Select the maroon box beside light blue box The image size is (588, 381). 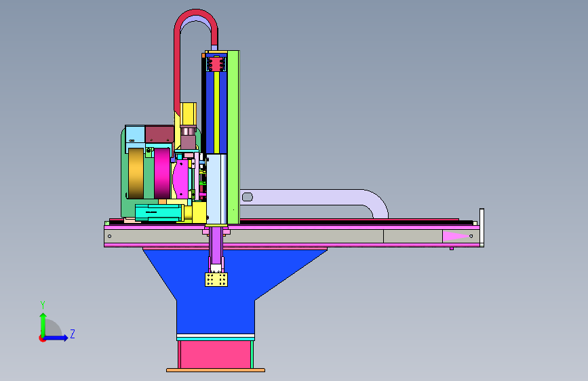click(159, 134)
